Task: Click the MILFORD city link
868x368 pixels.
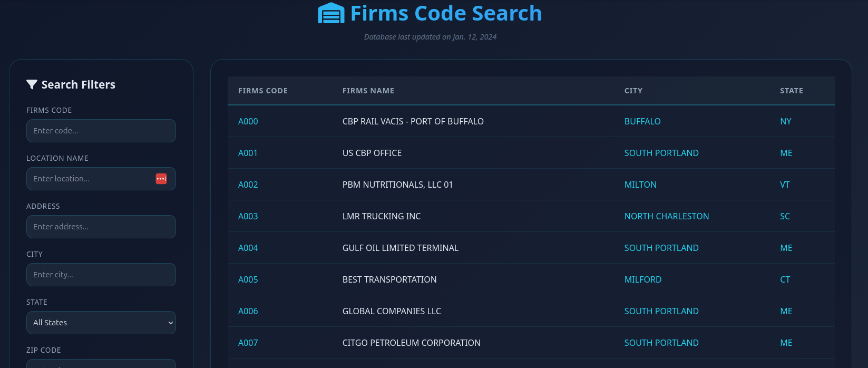Action: coord(643,279)
